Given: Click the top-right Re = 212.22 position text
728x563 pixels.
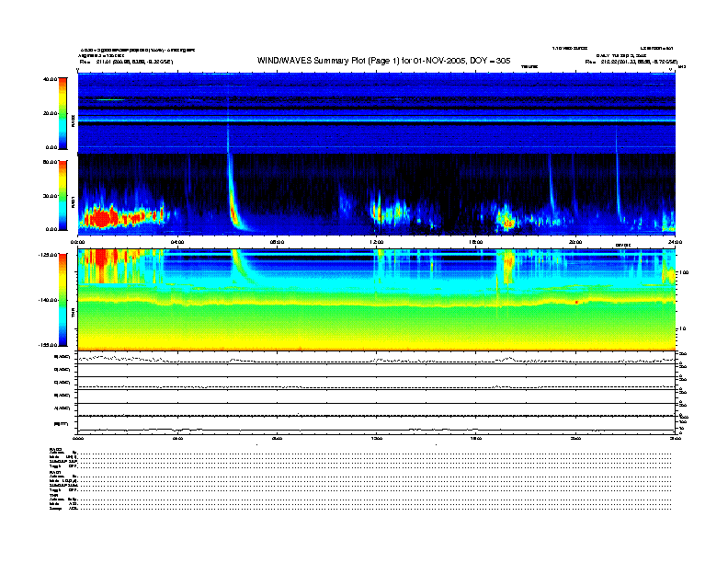Looking at the screenshot, I should click(x=631, y=62).
